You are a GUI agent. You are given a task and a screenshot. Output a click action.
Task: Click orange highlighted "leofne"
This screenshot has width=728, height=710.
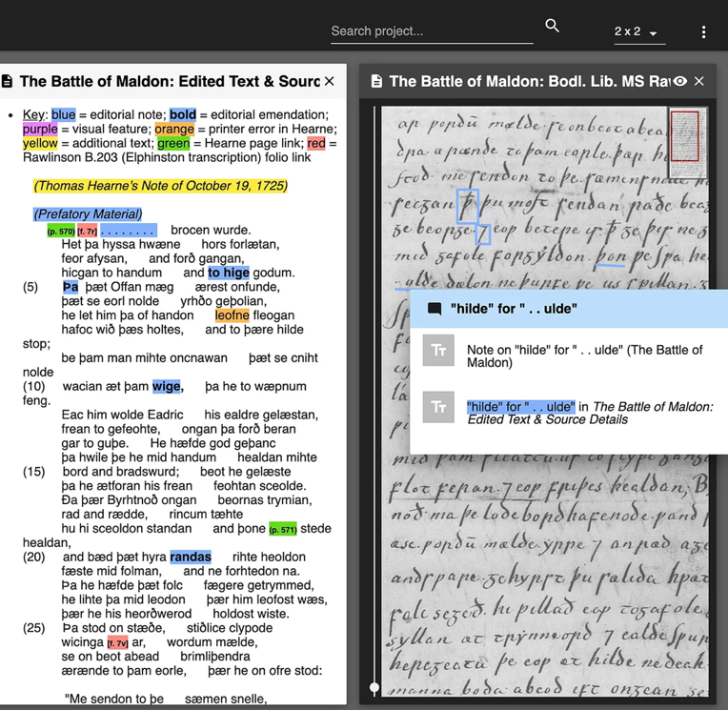(x=233, y=315)
